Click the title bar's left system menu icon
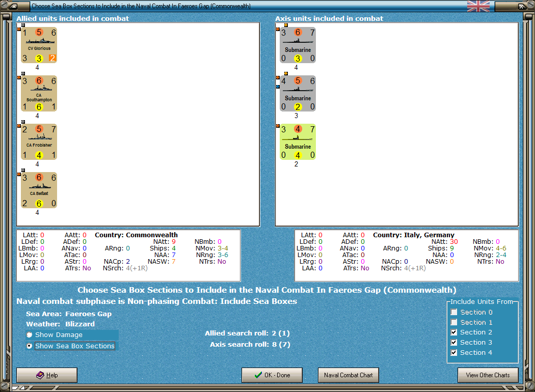Viewport: 535px width, 392px height. pyautogui.click(x=14, y=6)
